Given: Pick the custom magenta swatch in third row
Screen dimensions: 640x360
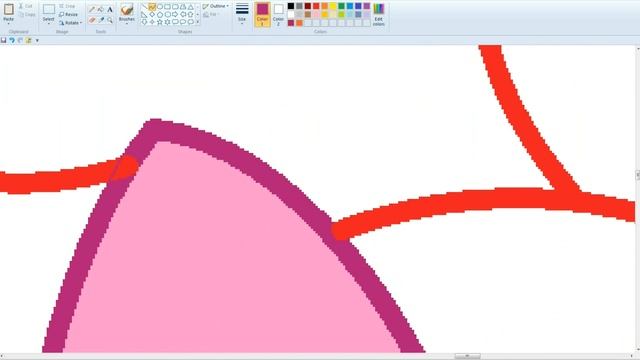Looking at the screenshot, I should 291,23.
